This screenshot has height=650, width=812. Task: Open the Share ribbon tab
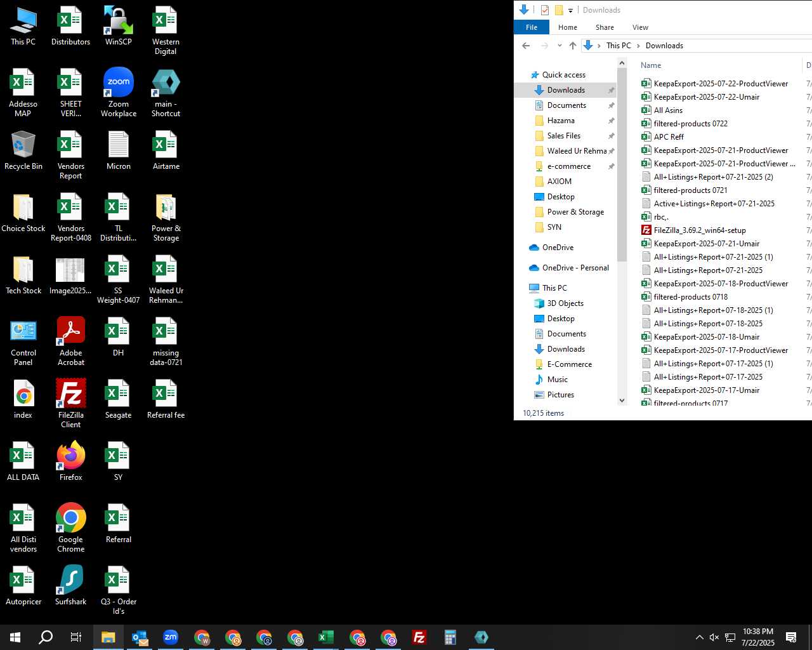pos(605,27)
